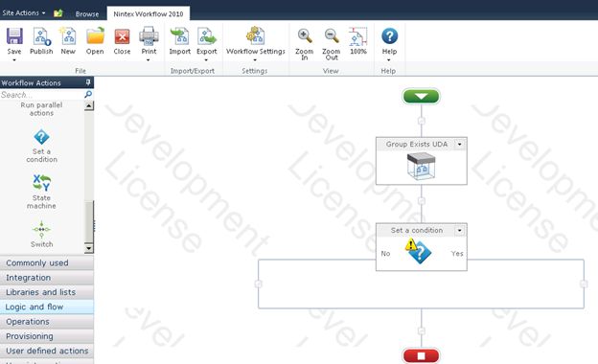
Task: Switch to the Browse tab
Action: click(x=87, y=13)
